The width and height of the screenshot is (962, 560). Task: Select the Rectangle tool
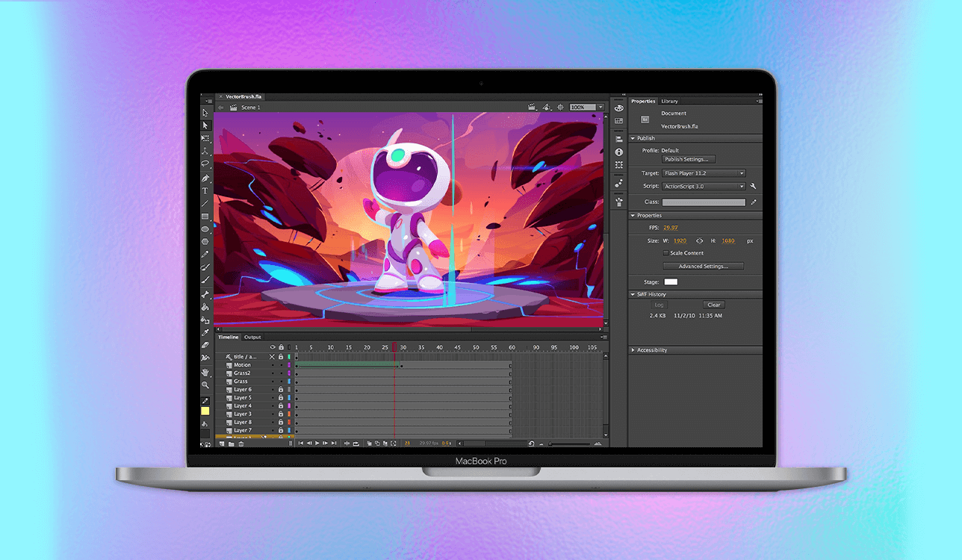(205, 216)
